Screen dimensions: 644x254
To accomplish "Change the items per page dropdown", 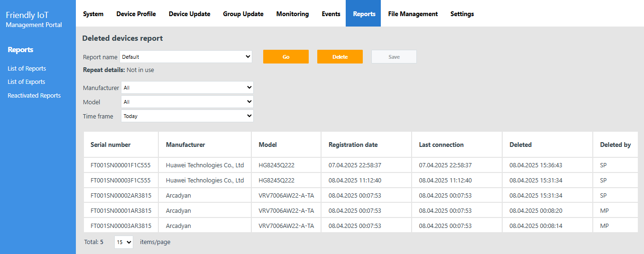I will click(124, 242).
